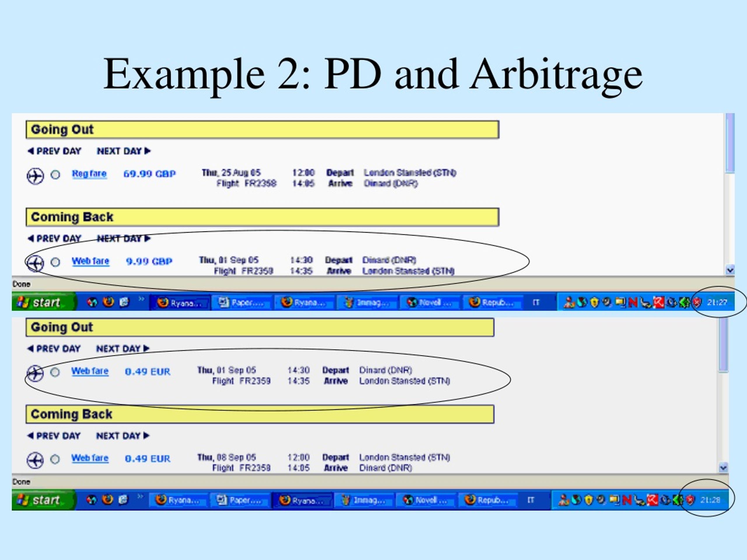Click the red K antivirus tray icon by 21:27
The width and height of the screenshot is (747, 560).
point(659,302)
